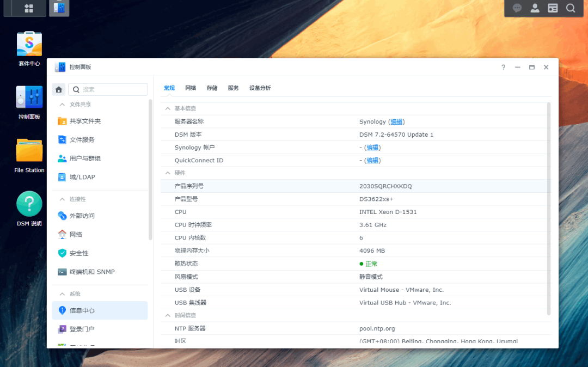Select the DS3622xs+ model value
This screenshot has width=588, height=367.
376,199
